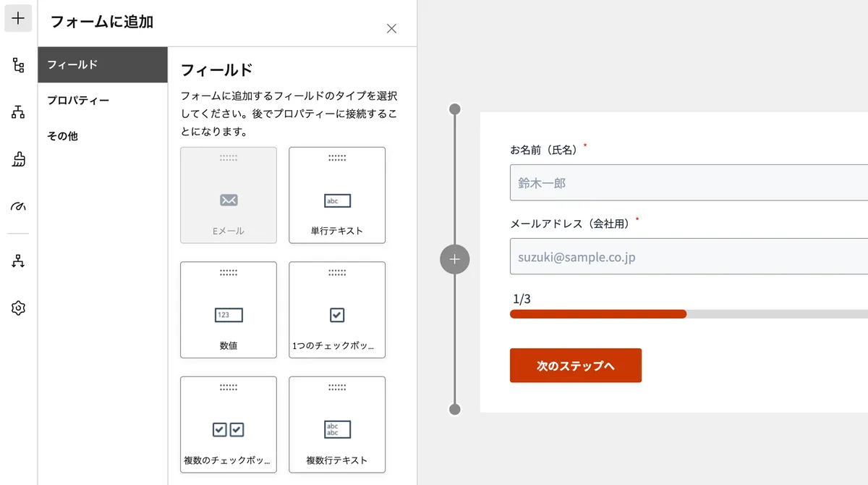This screenshot has width=868, height=485.
Task: Click the 1/3 progress bar
Action: click(x=651, y=314)
